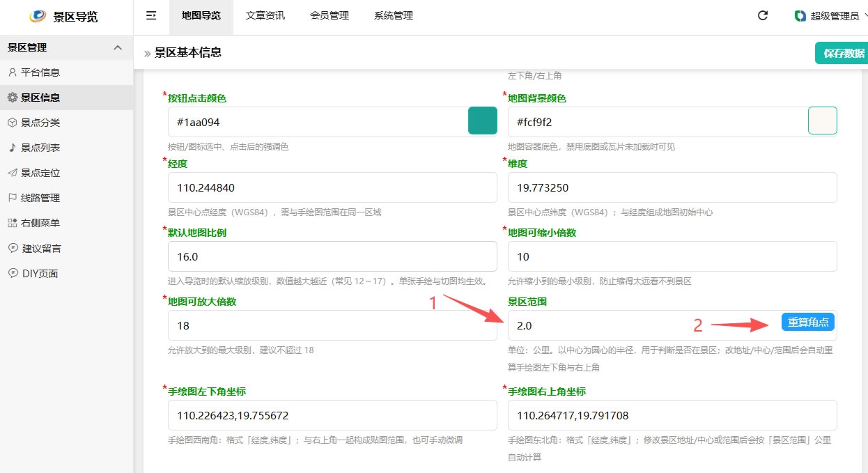Viewport: 868px width, 473px height.
Task: Click the double-arrow icon before 景区基本信息
Action: point(148,54)
